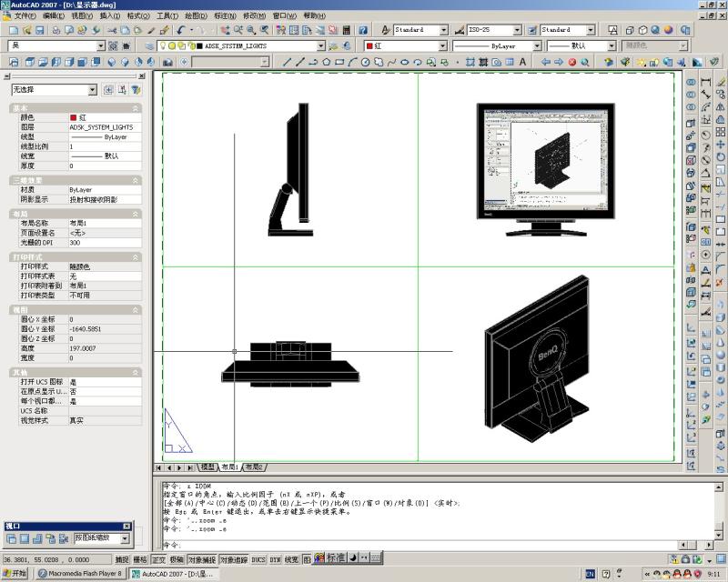Click the command window vertical scrollbar up arrow
This screenshot has width=728, height=582.
pyautogui.click(x=718, y=487)
